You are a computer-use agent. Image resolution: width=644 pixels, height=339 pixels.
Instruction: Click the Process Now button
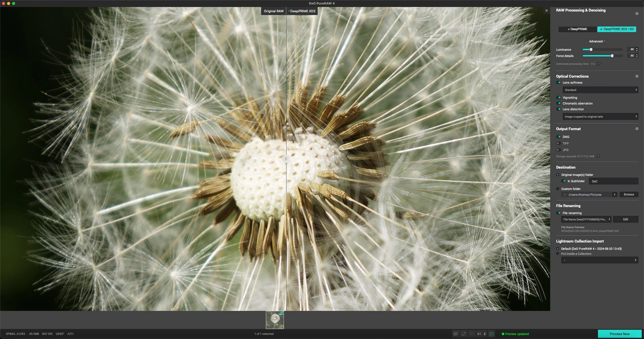click(619, 334)
